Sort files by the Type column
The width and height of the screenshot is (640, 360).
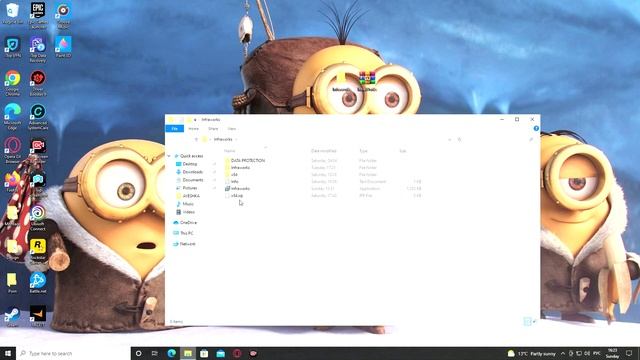[363, 151]
